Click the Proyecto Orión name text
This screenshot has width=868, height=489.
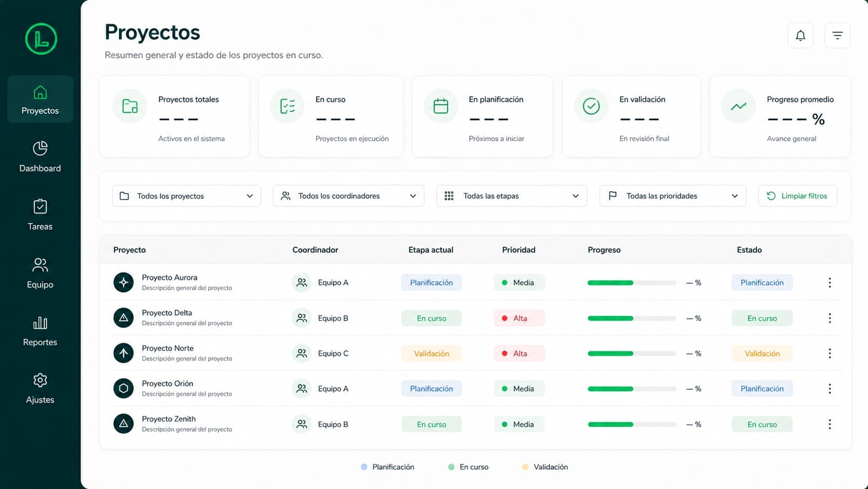click(167, 384)
